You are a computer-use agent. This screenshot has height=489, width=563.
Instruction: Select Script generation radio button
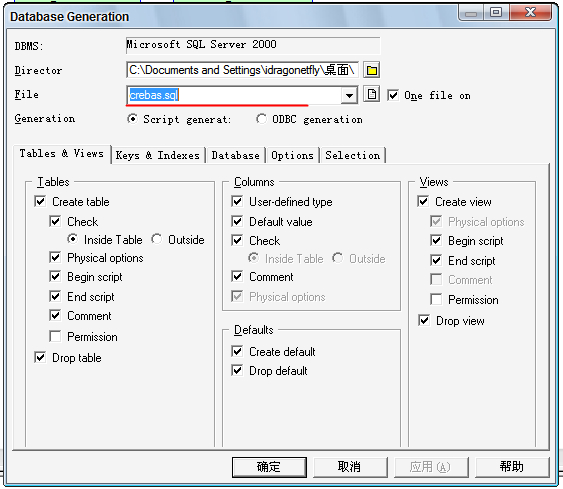pos(132,119)
